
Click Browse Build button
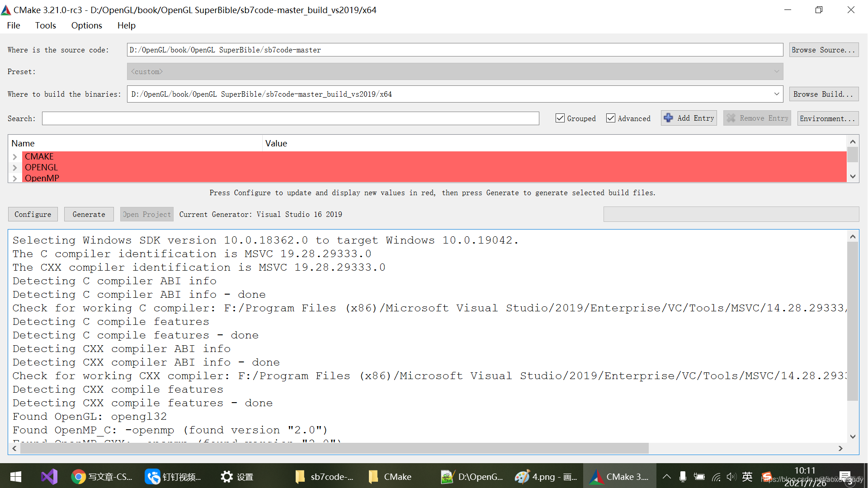click(x=822, y=94)
